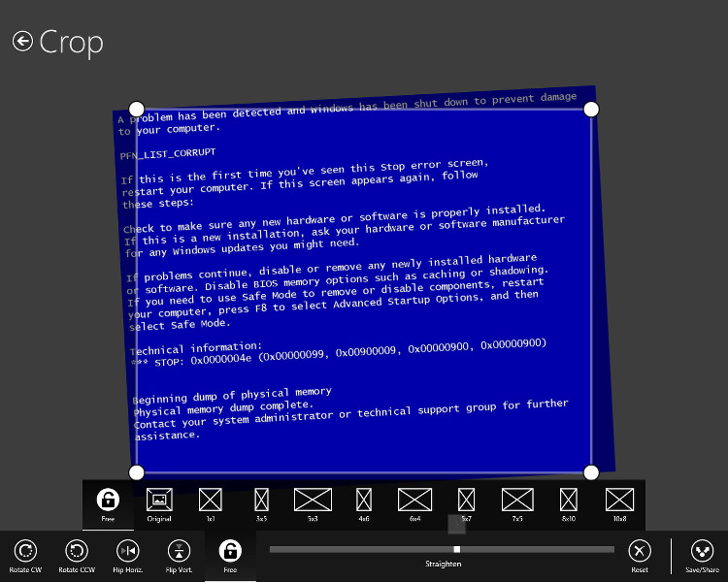Click the bottom-left crop handle
This screenshot has height=582, width=728.
coord(137,472)
